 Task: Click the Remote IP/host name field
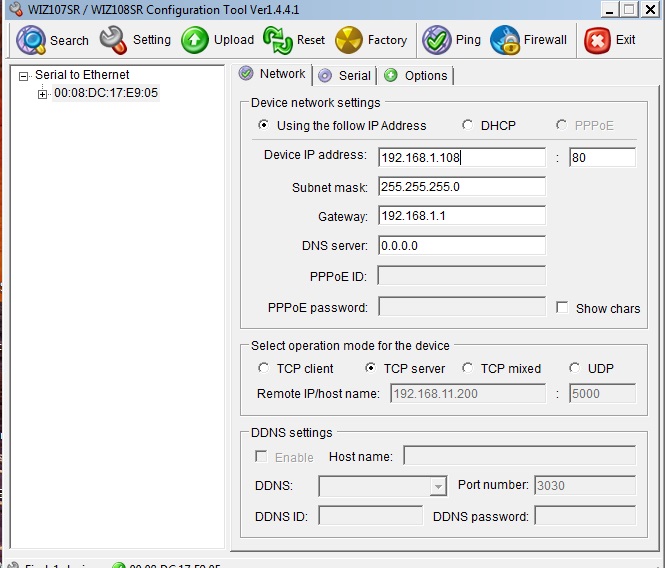[x=468, y=393]
